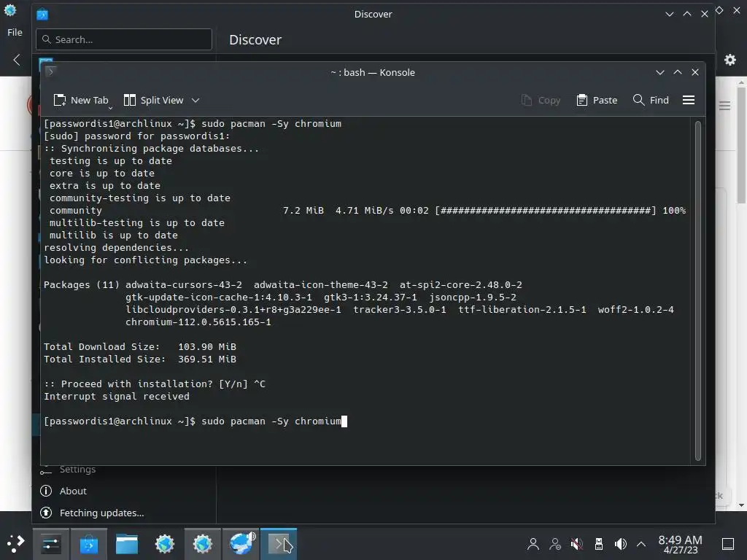747x560 pixels.
Task: Open the File menu in background window
Action: (x=15, y=32)
